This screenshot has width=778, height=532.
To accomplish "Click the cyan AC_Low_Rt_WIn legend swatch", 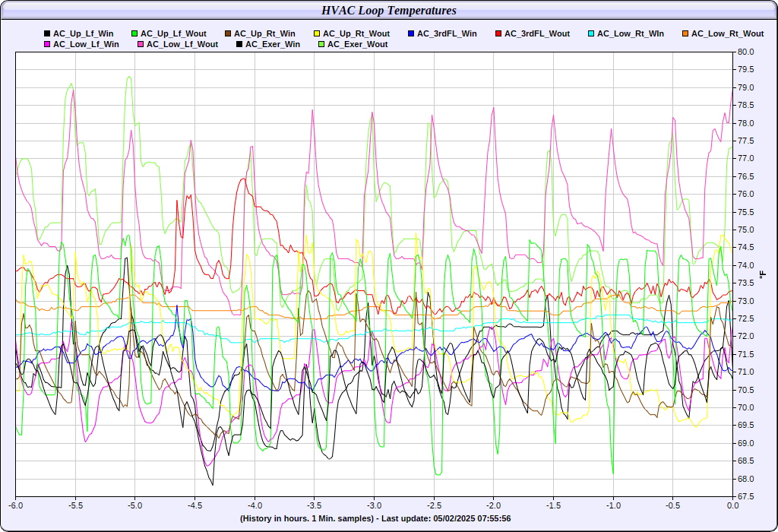I will (x=591, y=33).
